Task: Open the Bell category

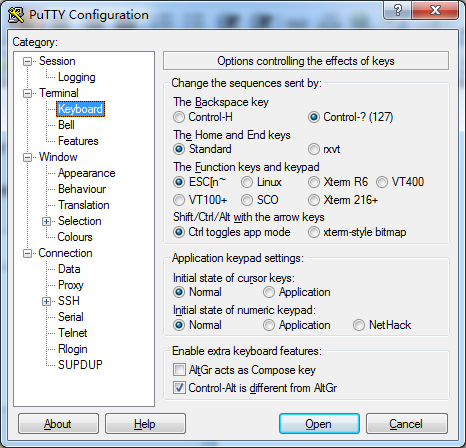Action: pyautogui.click(x=66, y=125)
